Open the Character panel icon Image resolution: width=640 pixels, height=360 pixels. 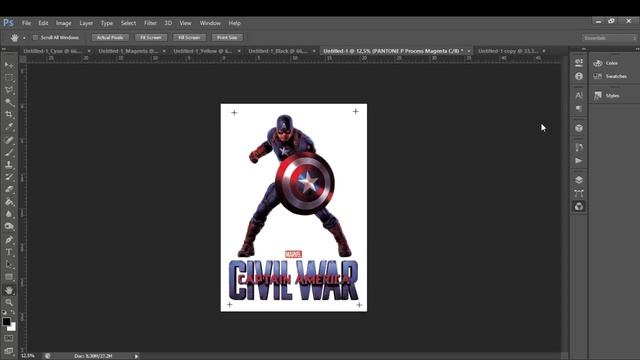tap(579, 95)
